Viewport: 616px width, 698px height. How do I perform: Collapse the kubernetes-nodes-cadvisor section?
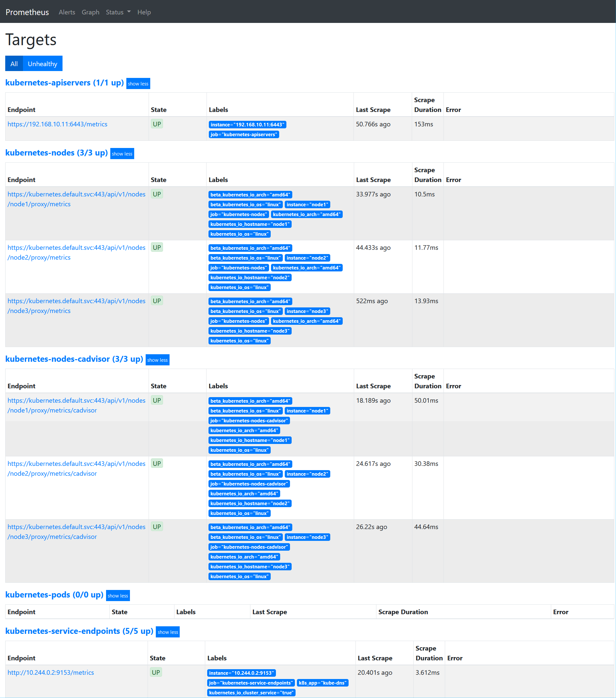click(x=157, y=359)
